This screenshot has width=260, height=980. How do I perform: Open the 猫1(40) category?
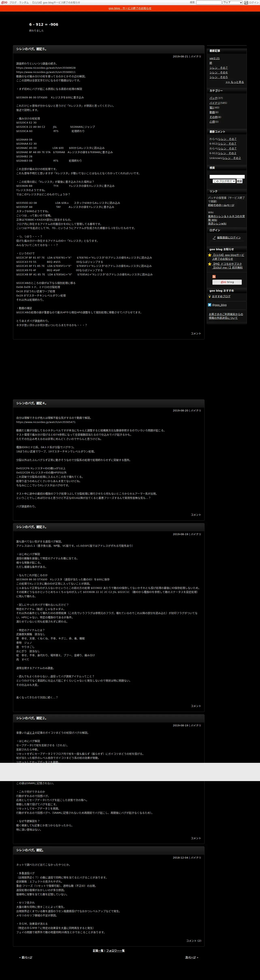point(212,107)
